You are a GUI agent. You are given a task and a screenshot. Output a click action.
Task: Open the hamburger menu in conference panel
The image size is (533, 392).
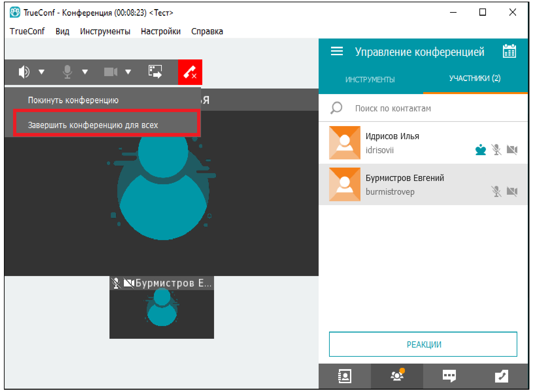337,51
